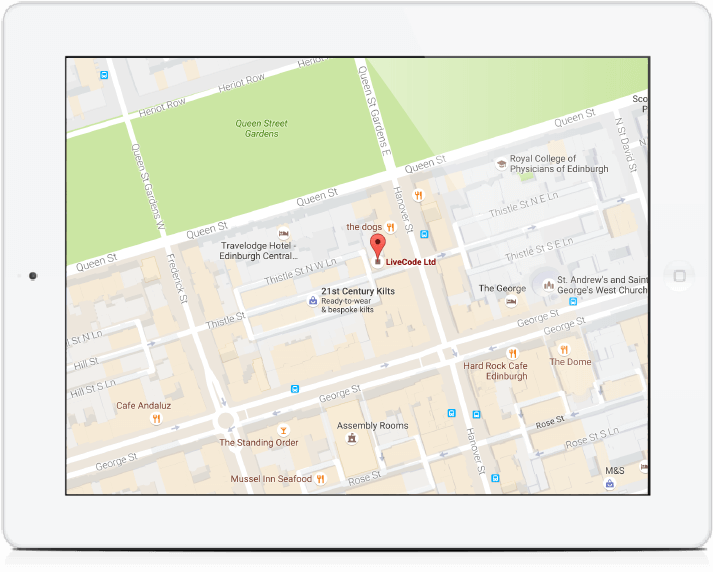The image size is (713, 572).
Task: Open the LiveCode Ltd place label
Action: coord(411,262)
